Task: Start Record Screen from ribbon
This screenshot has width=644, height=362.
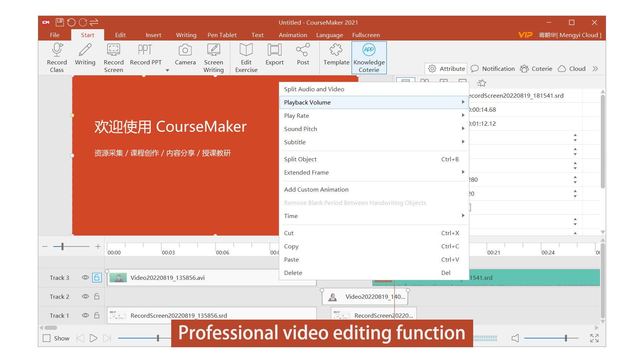Action: click(114, 50)
